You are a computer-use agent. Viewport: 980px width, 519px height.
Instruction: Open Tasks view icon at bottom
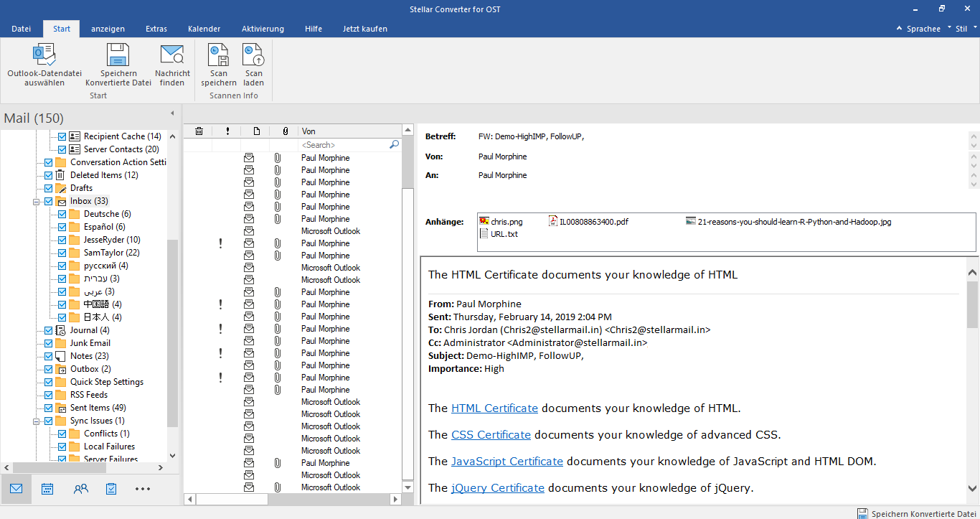(111, 489)
